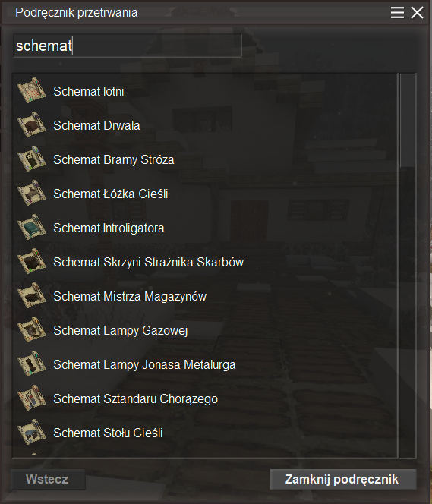Click the Schemat Sztandaru Chorążego icon
Image resolution: width=432 pixels, height=504 pixels.
31,398
